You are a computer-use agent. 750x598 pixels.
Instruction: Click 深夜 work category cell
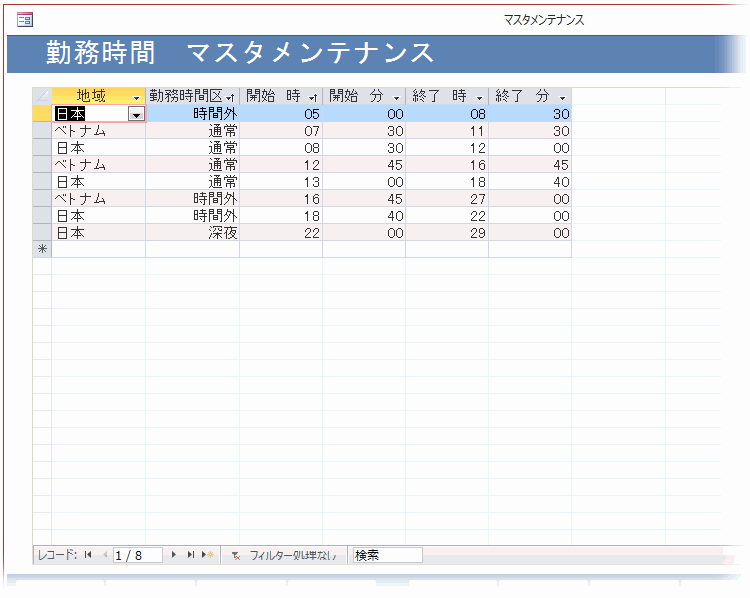coord(193,233)
